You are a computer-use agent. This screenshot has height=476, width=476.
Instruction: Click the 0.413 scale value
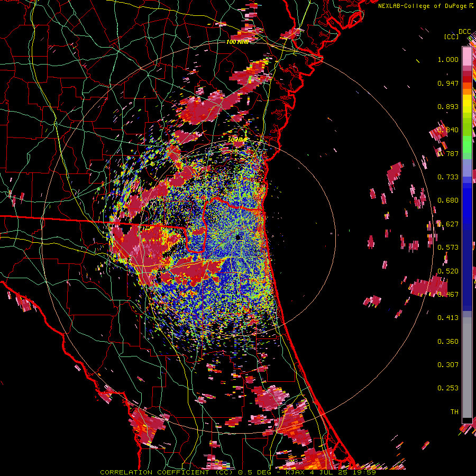tap(448, 318)
